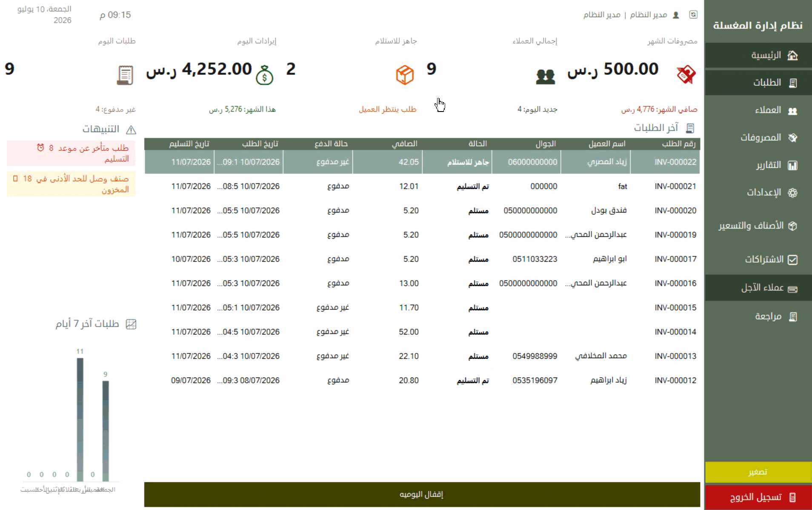Click the alarm clock icon in late-order alert
Viewport: 812px width, 510px height.
click(40, 147)
